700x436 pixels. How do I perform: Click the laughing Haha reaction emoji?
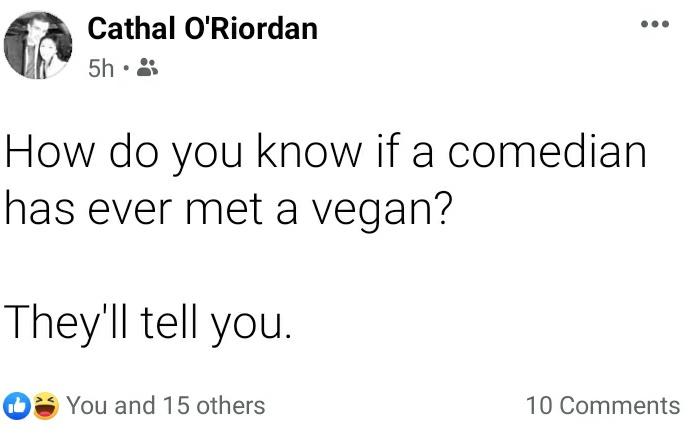(45, 405)
